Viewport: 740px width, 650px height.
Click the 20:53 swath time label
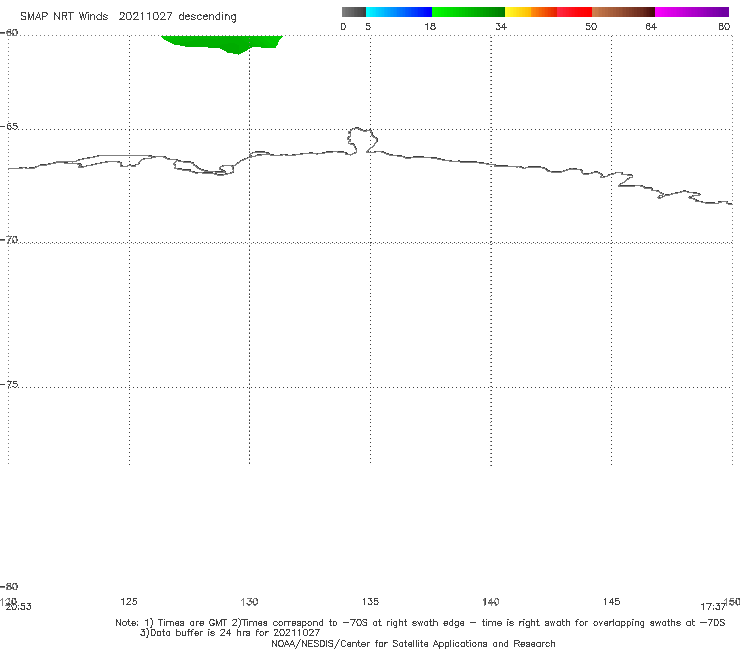[18, 607]
